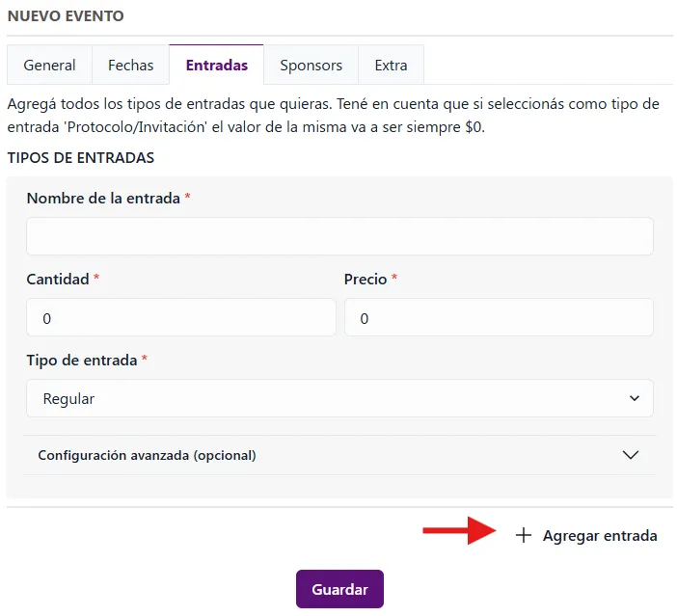Click into the Cantidad input box

point(181,317)
